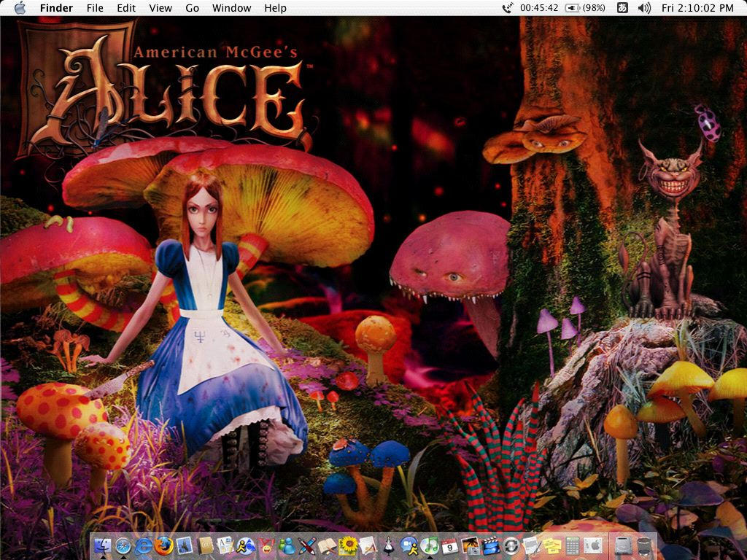Screen dimensions: 747x560
Task: Launch iSync from the dock
Action: tap(511, 545)
